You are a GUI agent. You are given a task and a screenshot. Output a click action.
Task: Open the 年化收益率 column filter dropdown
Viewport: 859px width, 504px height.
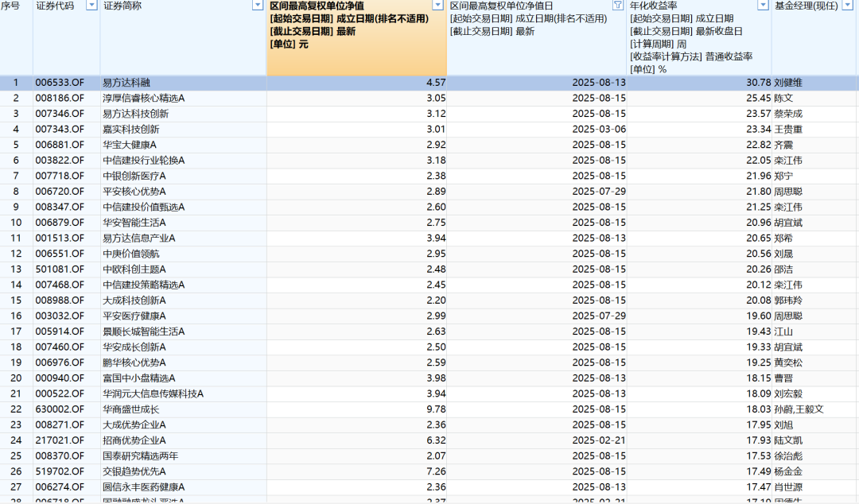tap(763, 6)
